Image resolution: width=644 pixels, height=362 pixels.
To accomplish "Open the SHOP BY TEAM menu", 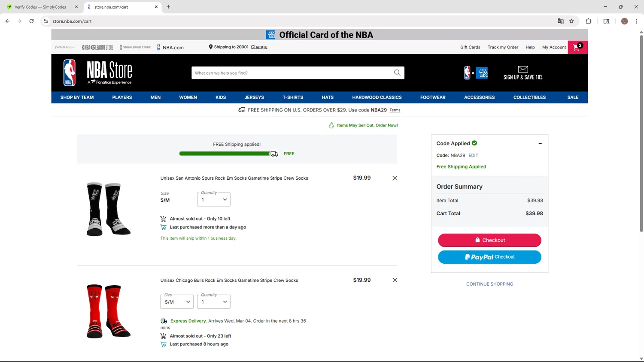I will (77, 97).
